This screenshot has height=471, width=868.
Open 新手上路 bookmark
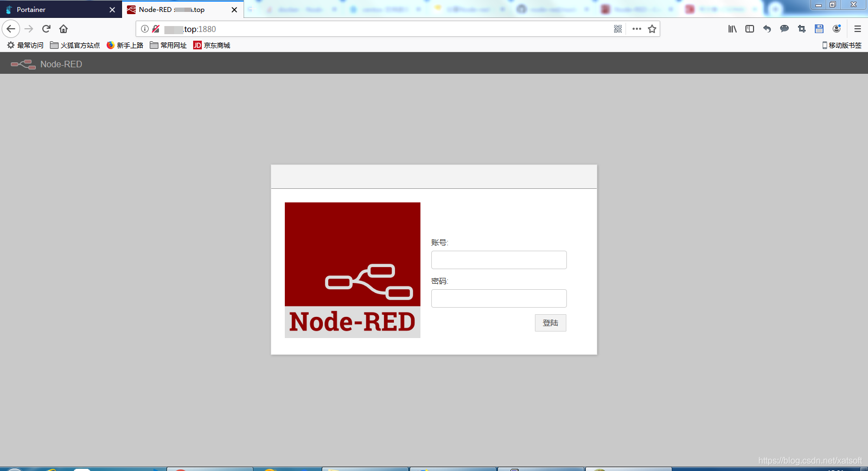click(125, 45)
